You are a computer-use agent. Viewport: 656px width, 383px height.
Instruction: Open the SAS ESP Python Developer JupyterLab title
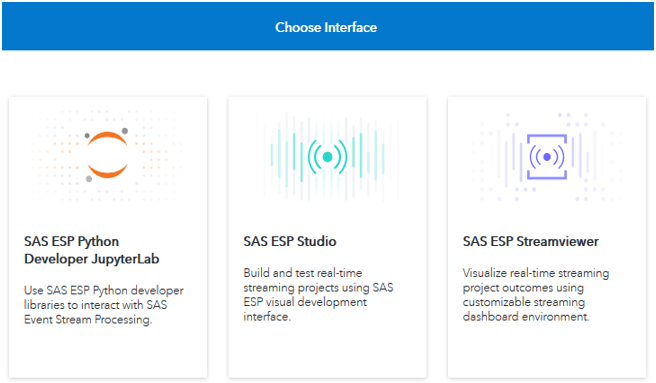pyautogui.click(x=92, y=250)
